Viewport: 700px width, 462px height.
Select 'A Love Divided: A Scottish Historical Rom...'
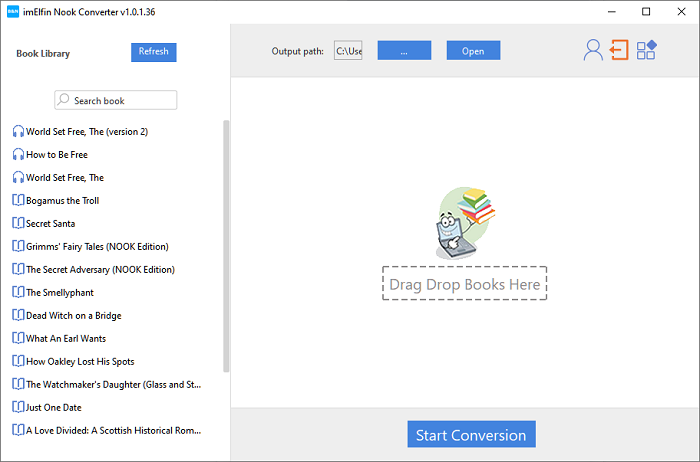point(113,430)
